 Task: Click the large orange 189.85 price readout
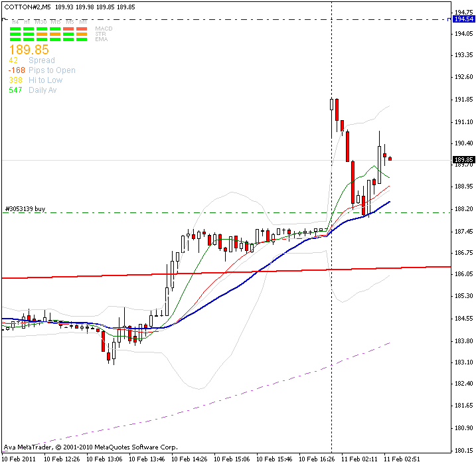tap(29, 50)
